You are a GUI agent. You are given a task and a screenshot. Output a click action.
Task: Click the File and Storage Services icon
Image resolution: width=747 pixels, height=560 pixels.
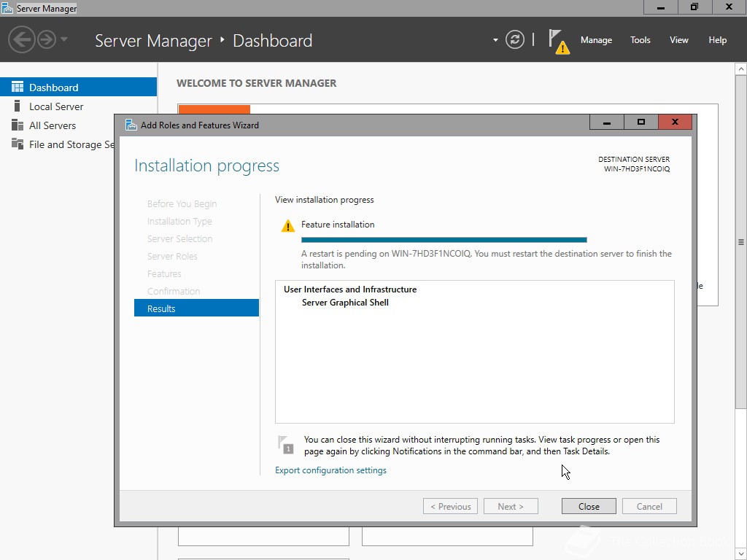point(18,144)
